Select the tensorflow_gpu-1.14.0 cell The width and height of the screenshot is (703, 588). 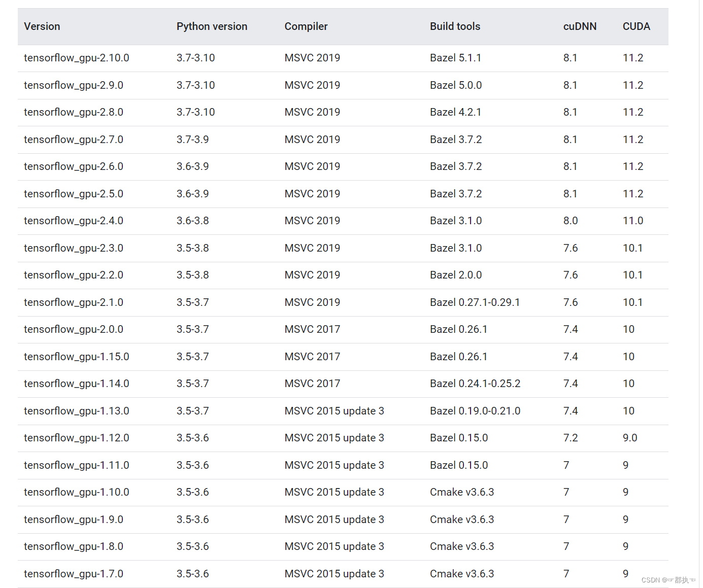[77, 384]
